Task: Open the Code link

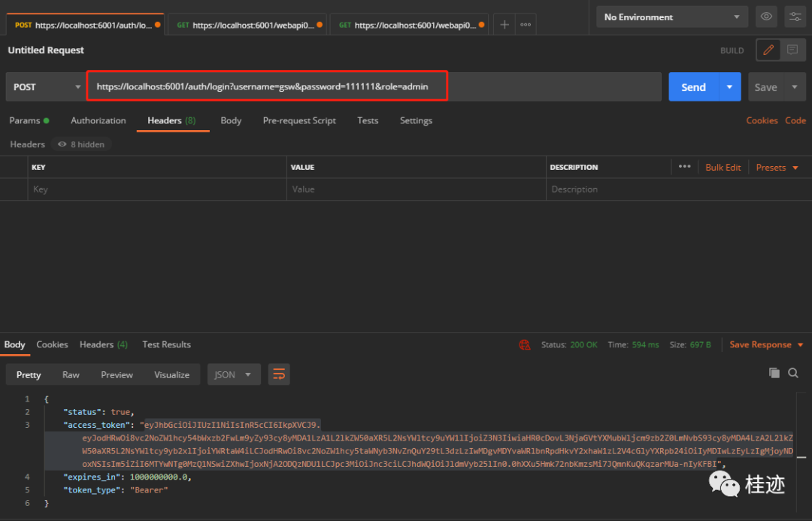Action: (x=795, y=121)
